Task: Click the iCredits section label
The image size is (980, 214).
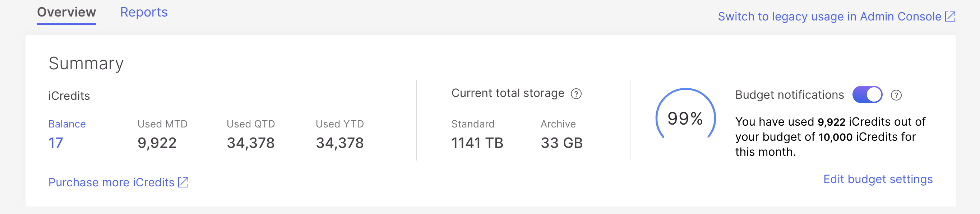Action: point(69,96)
